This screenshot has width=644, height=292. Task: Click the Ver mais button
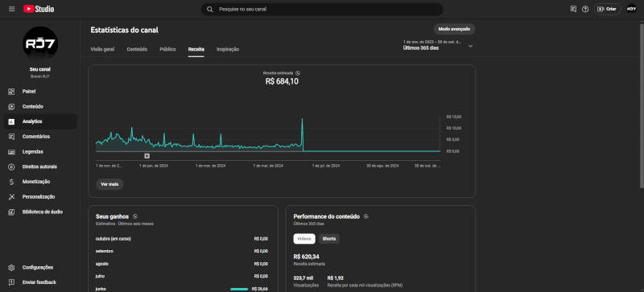pyautogui.click(x=109, y=184)
